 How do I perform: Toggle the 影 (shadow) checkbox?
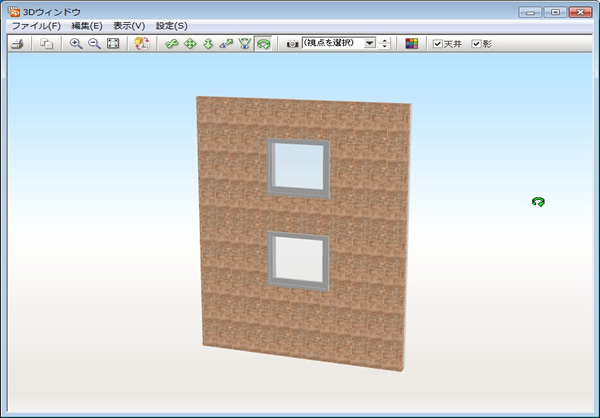tap(477, 44)
